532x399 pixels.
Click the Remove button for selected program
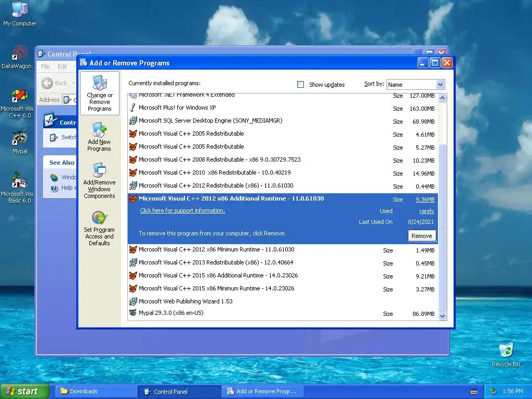point(422,236)
